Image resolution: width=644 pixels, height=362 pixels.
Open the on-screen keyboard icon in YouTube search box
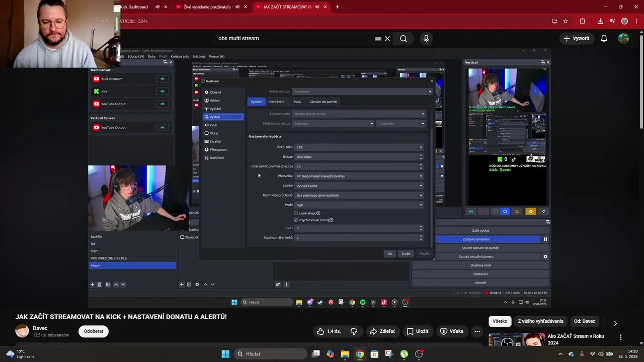coord(378,38)
